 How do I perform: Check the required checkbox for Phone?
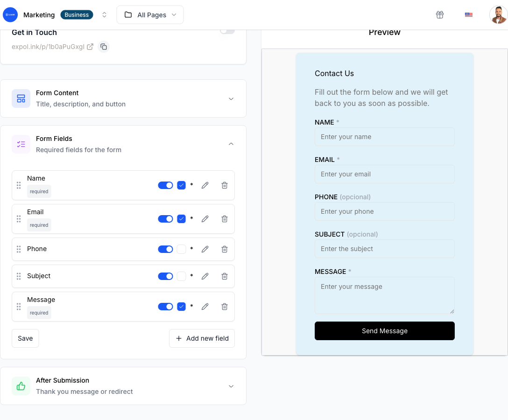[182, 249]
